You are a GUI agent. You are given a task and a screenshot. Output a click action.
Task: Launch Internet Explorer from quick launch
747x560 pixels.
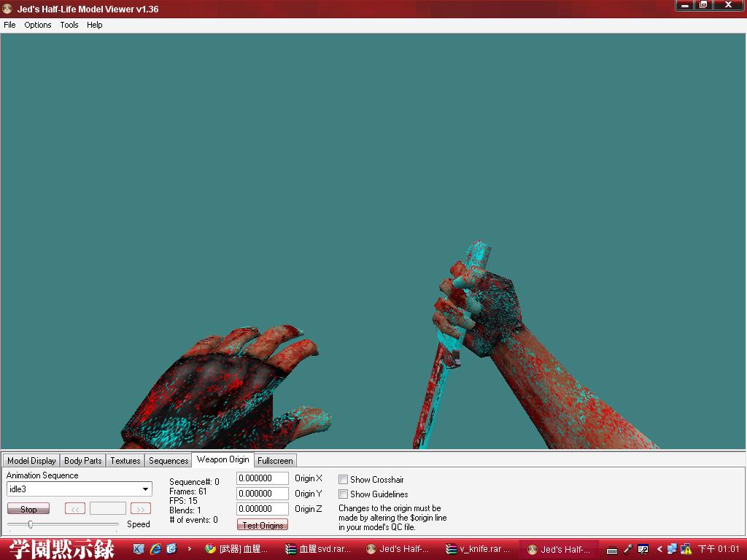click(x=155, y=549)
